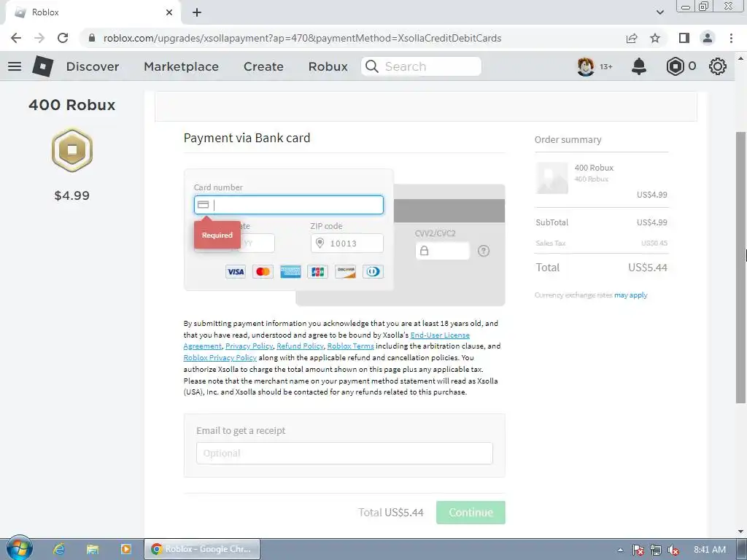Click the expiry year YY field
The height and width of the screenshot is (560, 747).
(258, 244)
